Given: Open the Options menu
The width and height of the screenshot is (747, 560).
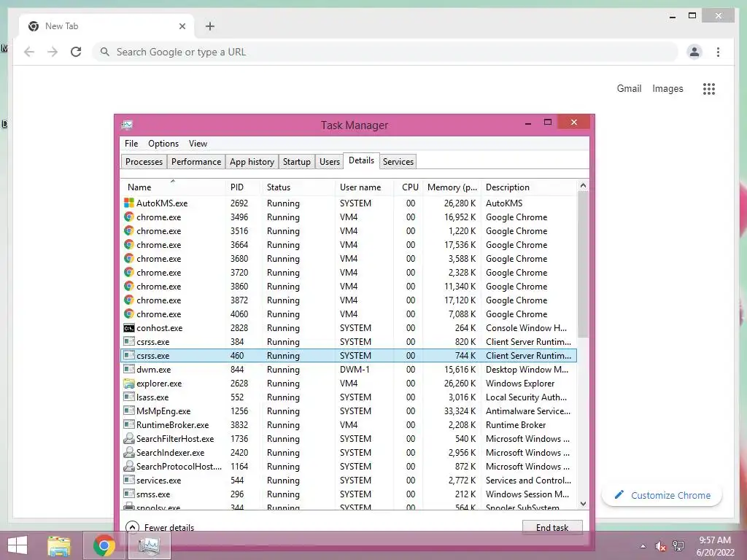Looking at the screenshot, I should click(163, 144).
